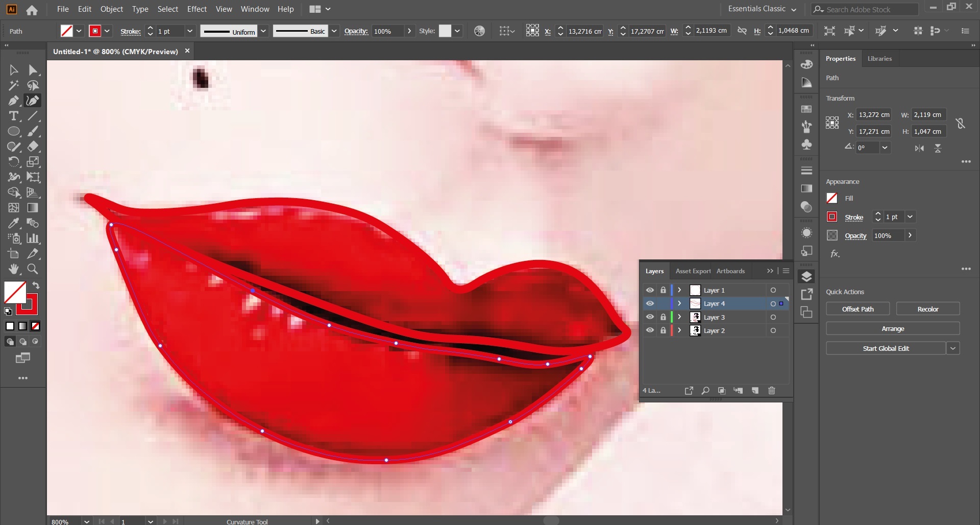The image size is (980, 525).
Task: Expand Layer 3 contents
Action: (679, 317)
